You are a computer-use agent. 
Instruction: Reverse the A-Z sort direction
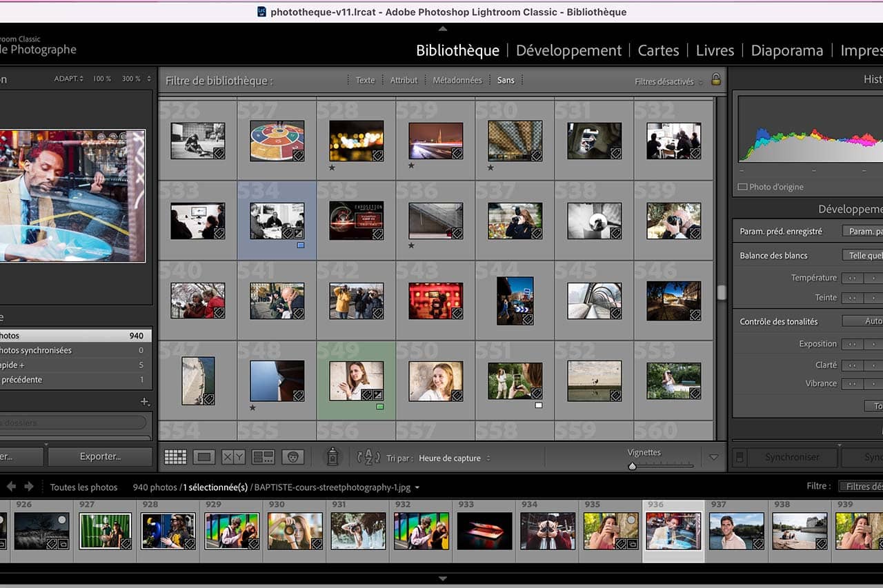(369, 456)
